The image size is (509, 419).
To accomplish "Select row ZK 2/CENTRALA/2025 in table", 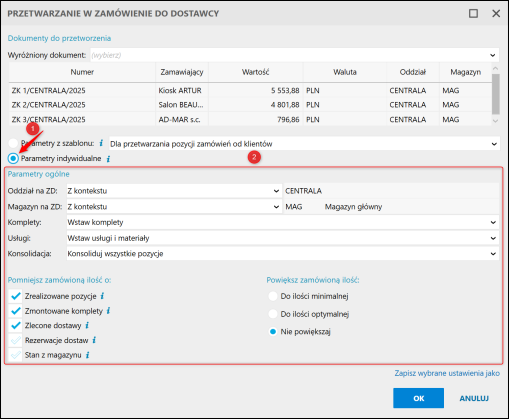I will [x=250, y=105].
